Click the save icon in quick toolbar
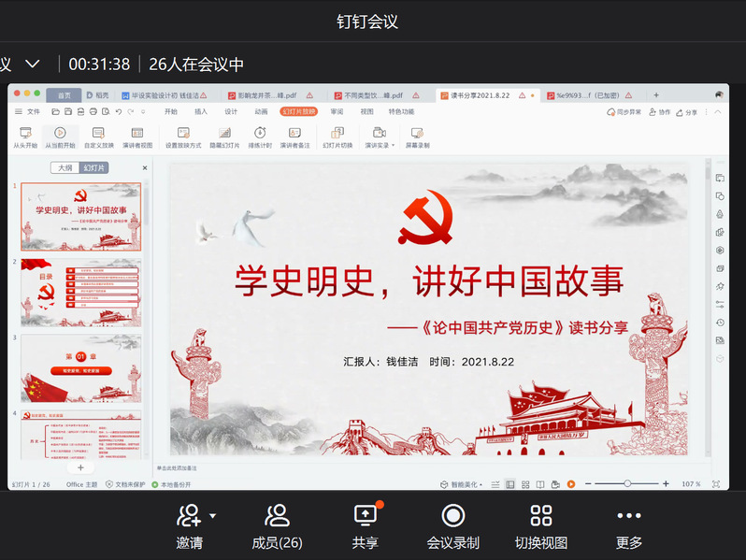The height and width of the screenshot is (560, 746). click(x=68, y=112)
